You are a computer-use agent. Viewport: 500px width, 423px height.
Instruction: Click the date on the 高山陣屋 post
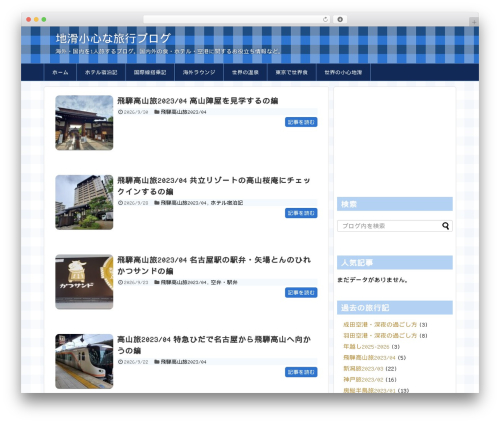point(136,112)
